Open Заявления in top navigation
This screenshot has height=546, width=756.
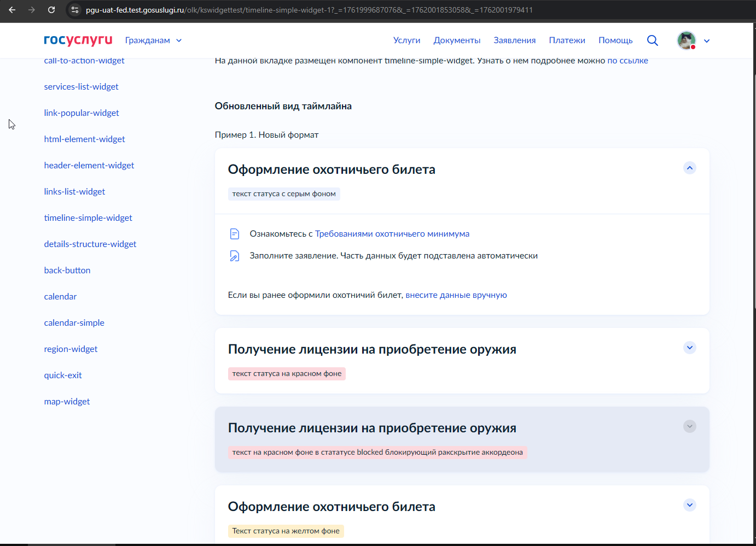click(x=514, y=40)
